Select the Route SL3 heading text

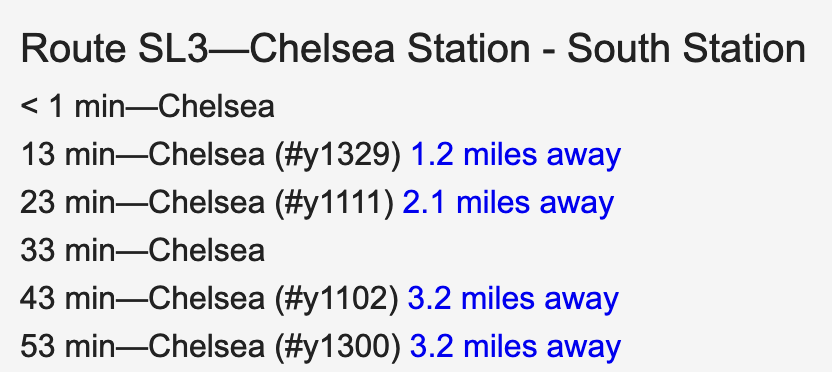tap(413, 49)
